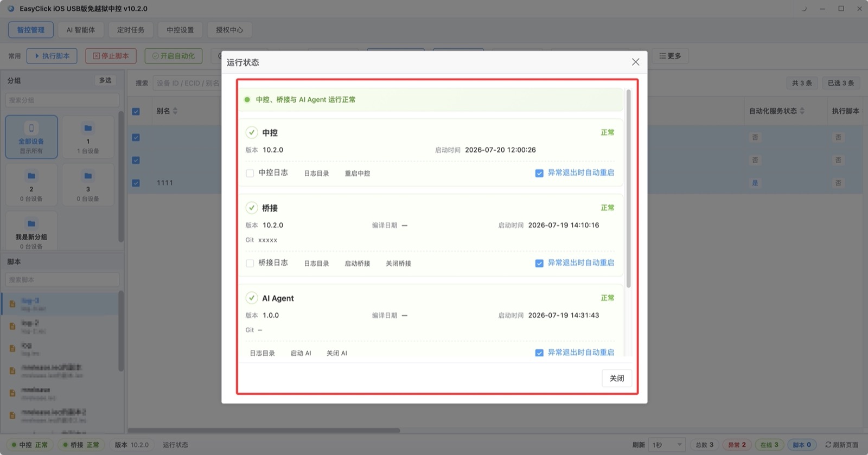Image resolution: width=868 pixels, height=455 pixels.
Task: Toggle 异常退出时自动重启 for AI Agent
Action: pyautogui.click(x=539, y=353)
